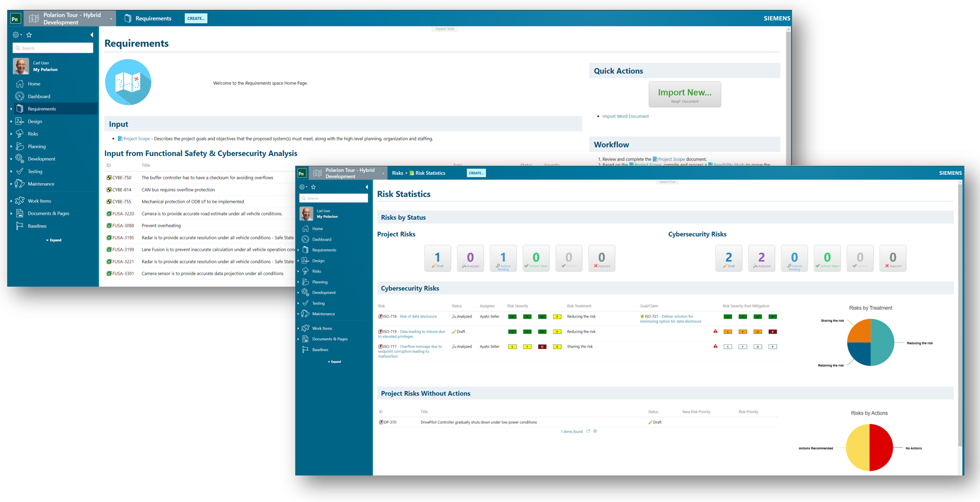Screen dimensions: 980x502
Task: Click Expand Tools in Requirements window
Action: click(x=445, y=29)
